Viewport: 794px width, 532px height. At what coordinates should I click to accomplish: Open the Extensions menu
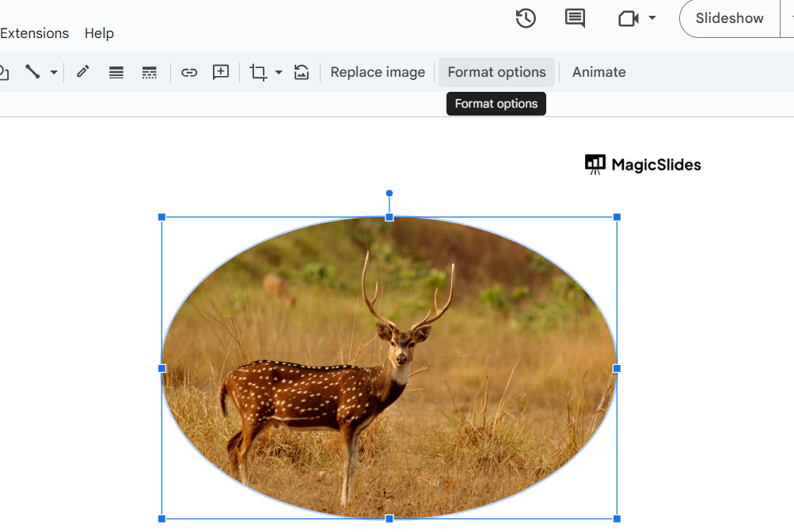35,33
